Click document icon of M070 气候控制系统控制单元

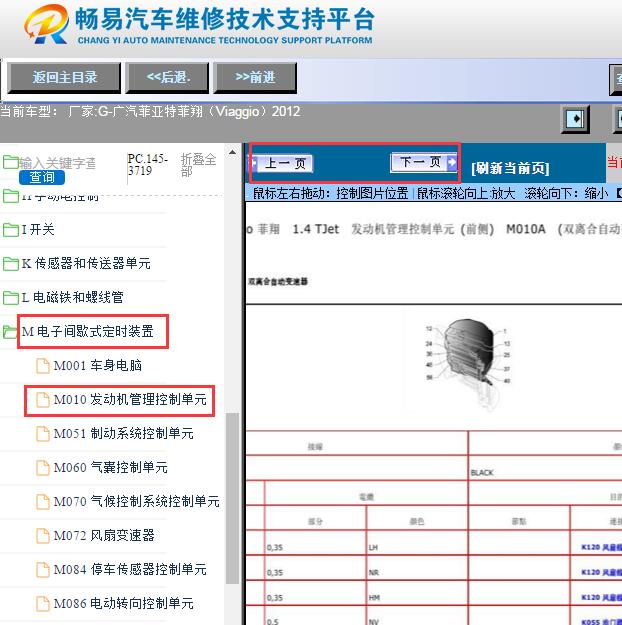(x=43, y=501)
